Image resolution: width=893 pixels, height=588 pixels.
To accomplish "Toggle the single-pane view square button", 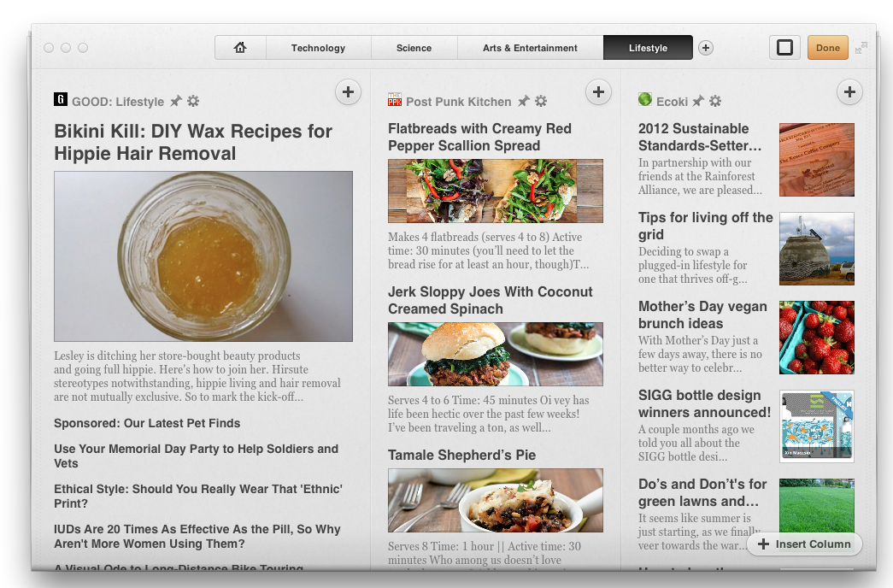I will tap(784, 48).
